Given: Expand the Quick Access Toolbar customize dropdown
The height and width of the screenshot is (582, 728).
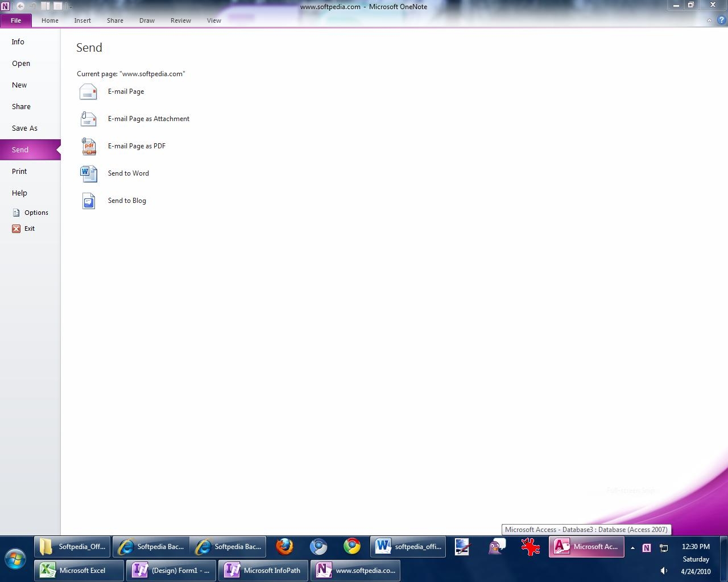Looking at the screenshot, I should coord(71,7).
